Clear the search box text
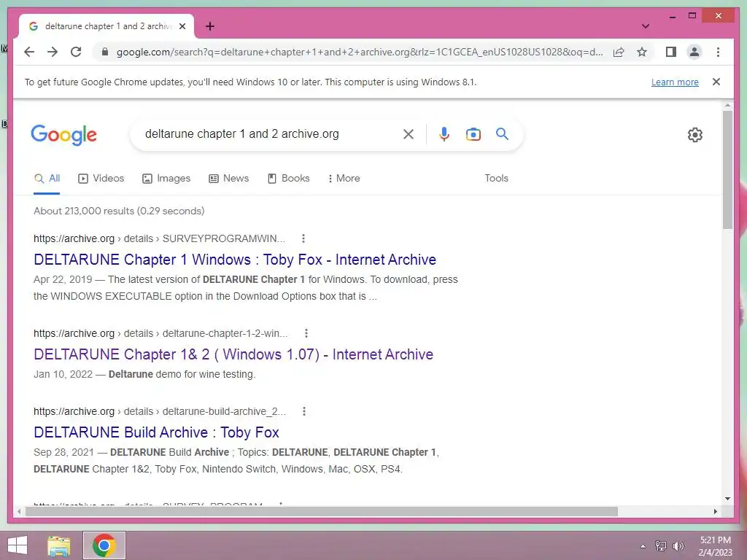Screen dimensions: 747x560 pos(409,134)
